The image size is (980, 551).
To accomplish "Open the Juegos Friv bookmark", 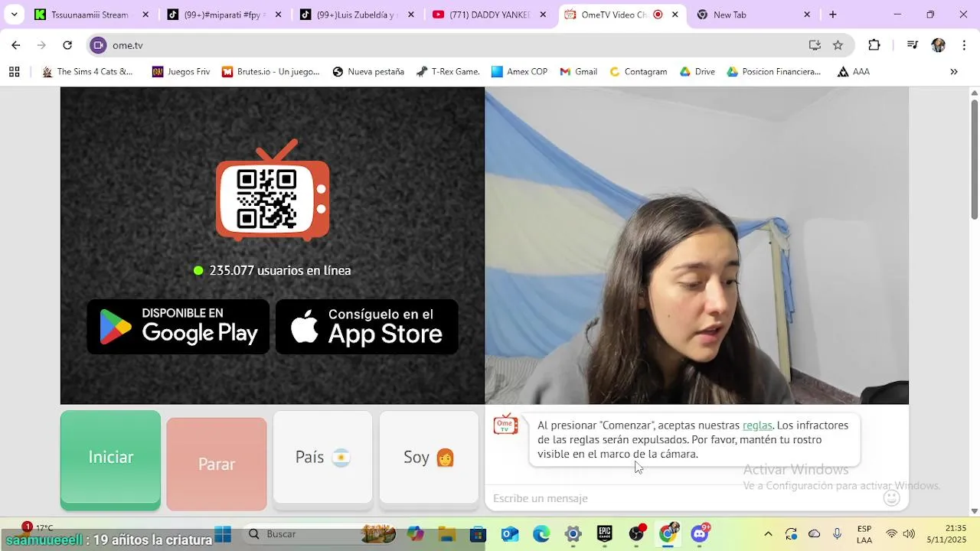I will click(181, 72).
